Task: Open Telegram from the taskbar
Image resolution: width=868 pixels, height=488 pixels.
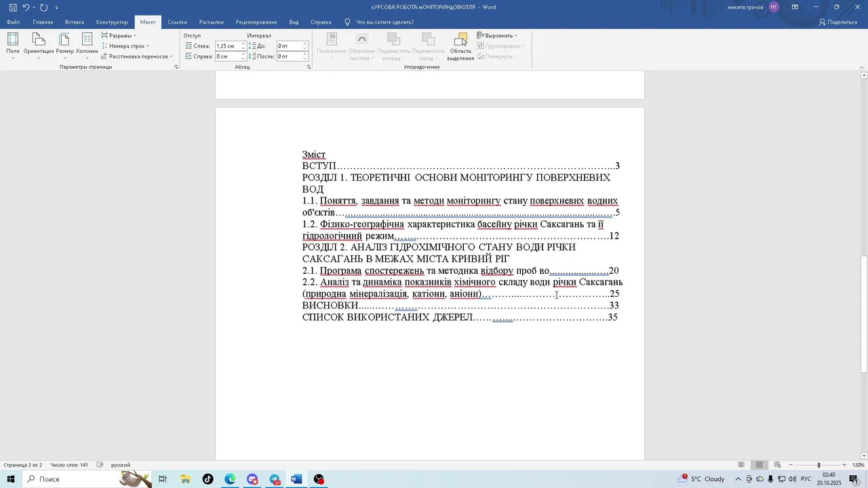Action: pyautogui.click(x=275, y=479)
